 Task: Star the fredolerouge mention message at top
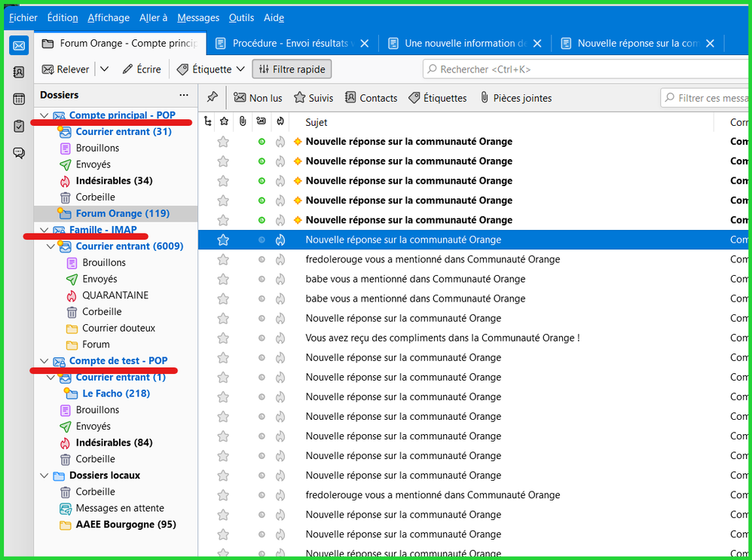(223, 259)
